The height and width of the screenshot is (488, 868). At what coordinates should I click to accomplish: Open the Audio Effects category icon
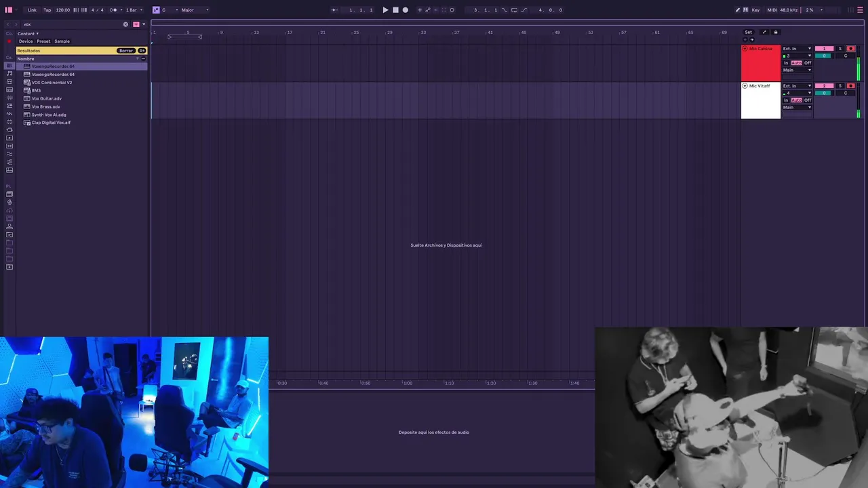[x=9, y=98]
